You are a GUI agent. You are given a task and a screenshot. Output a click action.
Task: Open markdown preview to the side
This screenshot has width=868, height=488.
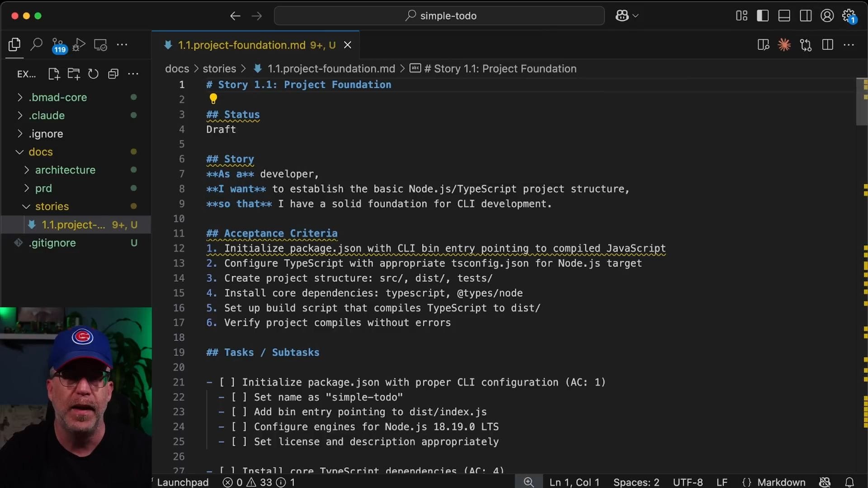pyautogui.click(x=763, y=45)
